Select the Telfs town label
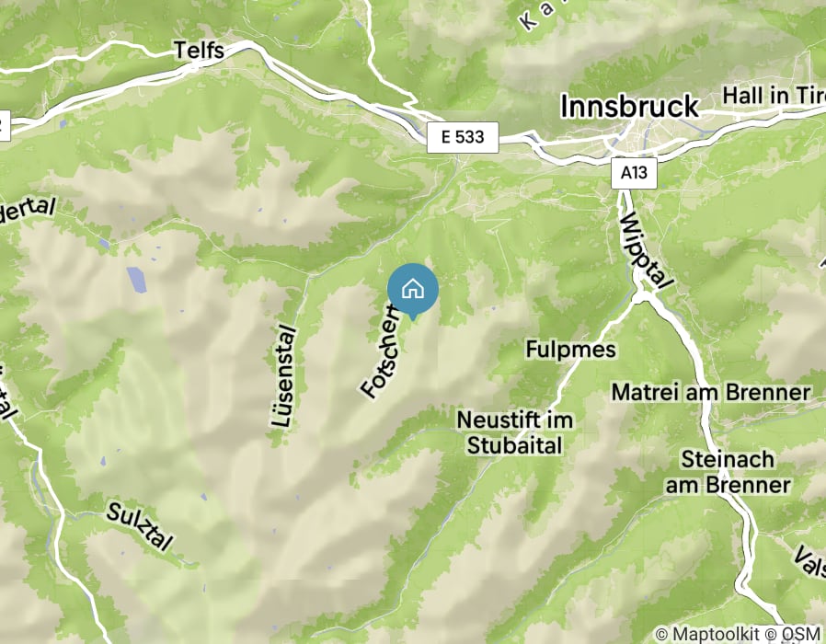This screenshot has width=826, height=644. (199, 51)
